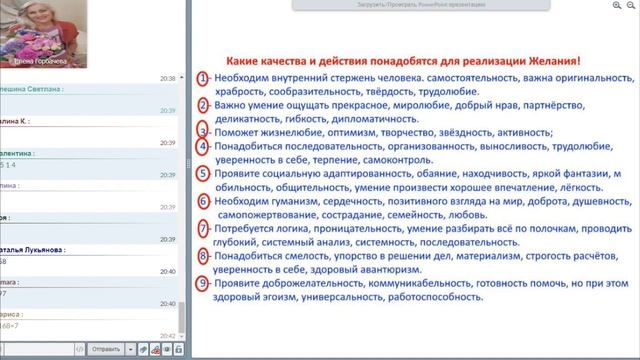This screenshot has width=640, height=360.
Task: Click the eraser icon in the chat toolbar
Action: pyautogui.click(x=143, y=349)
